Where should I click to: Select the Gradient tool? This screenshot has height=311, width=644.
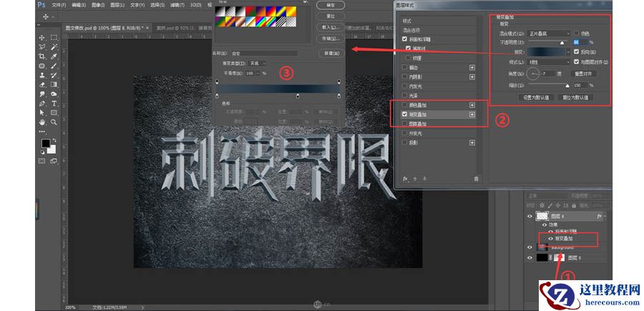(x=54, y=85)
